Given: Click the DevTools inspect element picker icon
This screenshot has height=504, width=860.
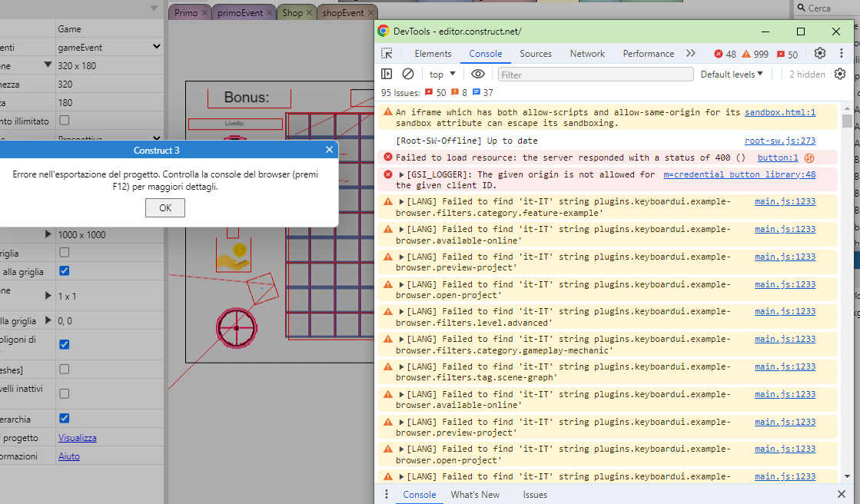Looking at the screenshot, I should pos(387,53).
